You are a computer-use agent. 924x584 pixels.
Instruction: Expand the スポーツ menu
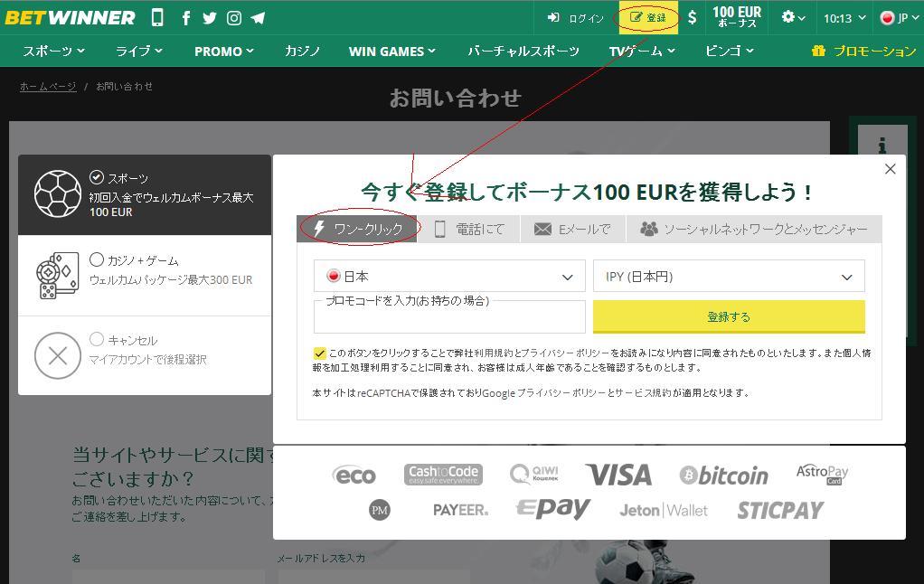pos(53,52)
